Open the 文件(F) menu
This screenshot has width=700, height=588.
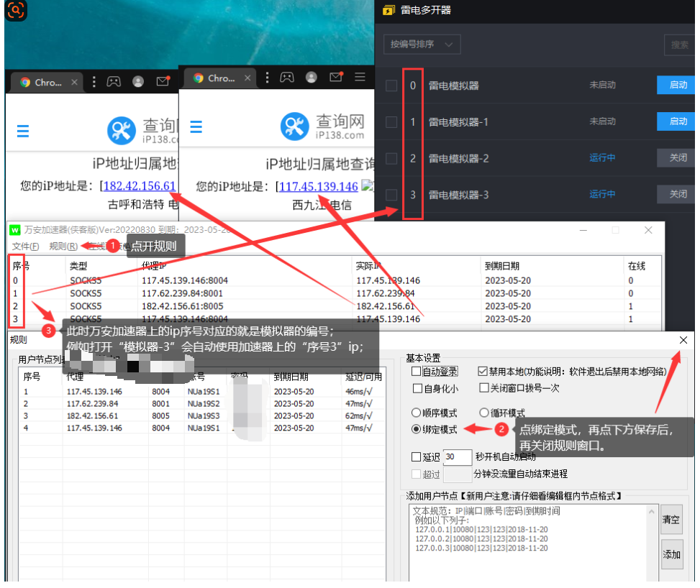[x=25, y=247]
